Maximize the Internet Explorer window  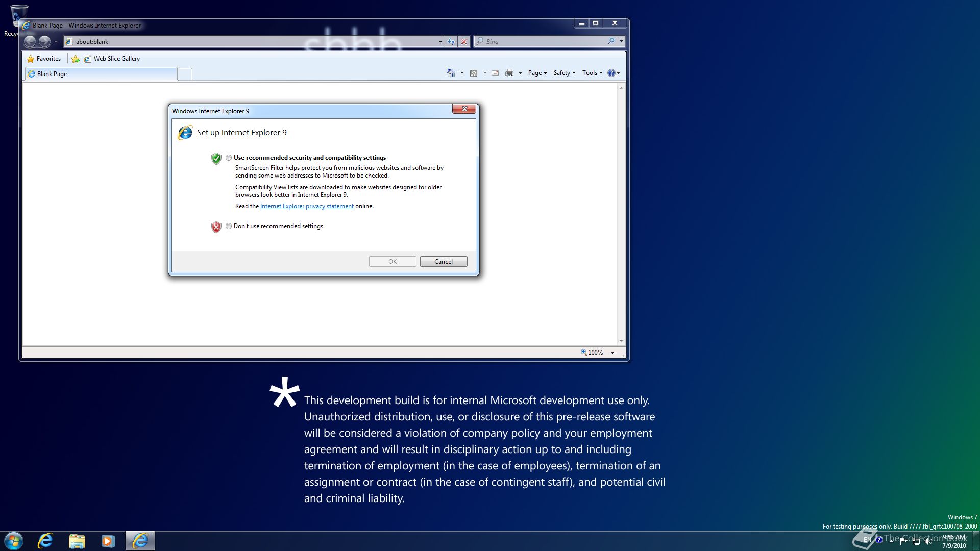point(595,23)
